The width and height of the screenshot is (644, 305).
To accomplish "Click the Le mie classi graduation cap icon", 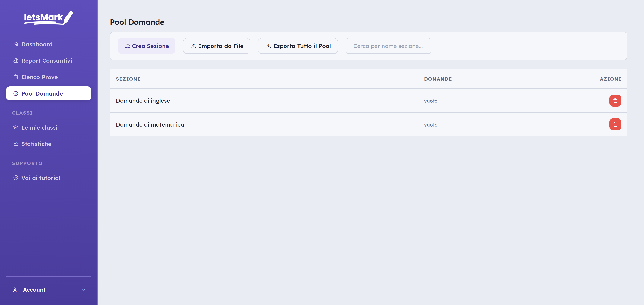I will pos(16,127).
